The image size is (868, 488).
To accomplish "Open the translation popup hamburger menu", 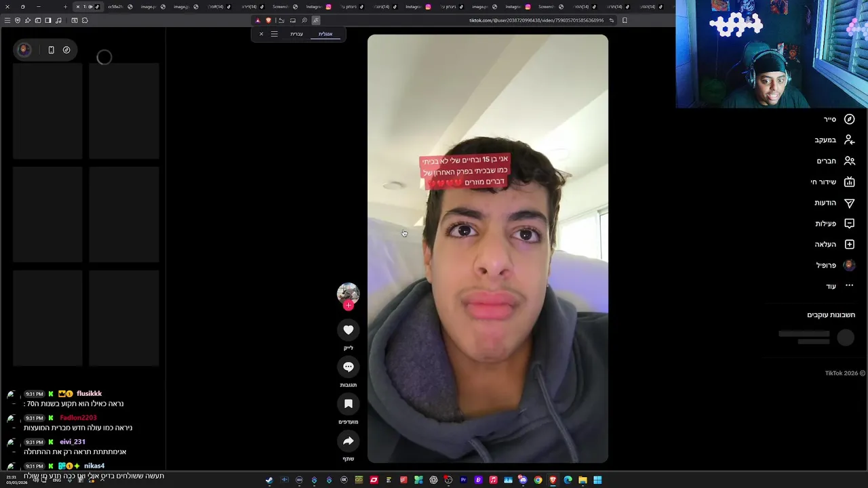I will pyautogui.click(x=274, y=34).
